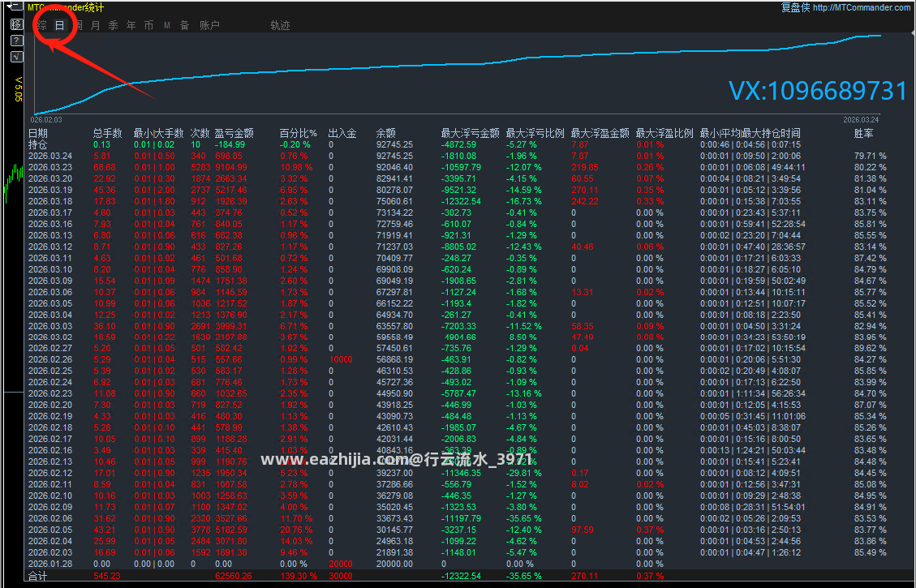The image size is (916, 588).
Task: Click the √ checkmark button in left sidebar
Action: click(x=16, y=57)
